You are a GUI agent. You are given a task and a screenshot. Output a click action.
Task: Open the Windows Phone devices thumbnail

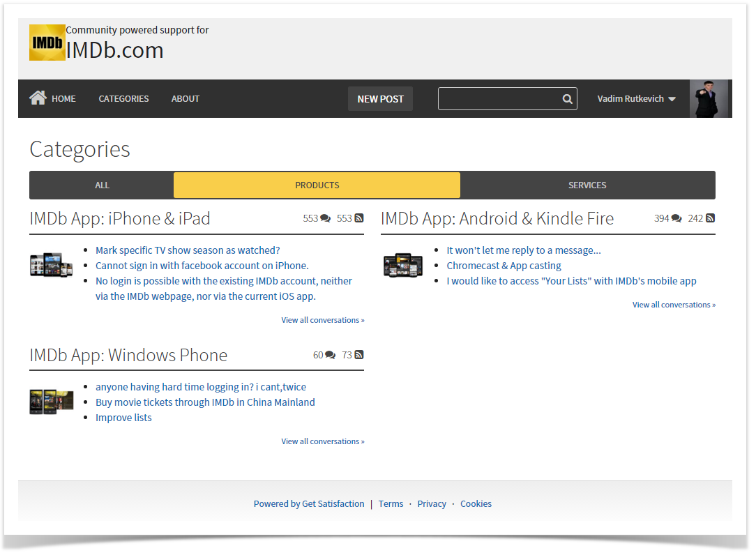click(51, 401)
